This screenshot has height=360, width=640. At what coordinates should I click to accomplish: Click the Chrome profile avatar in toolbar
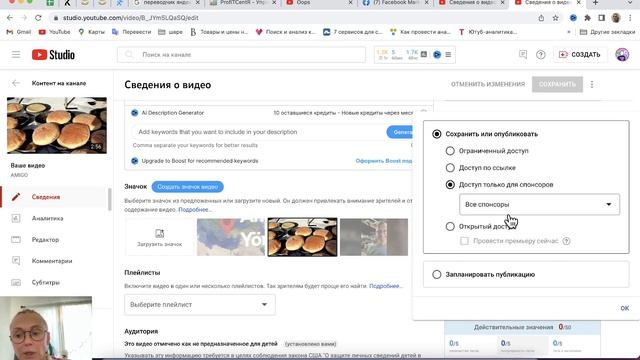pos(616,18)
